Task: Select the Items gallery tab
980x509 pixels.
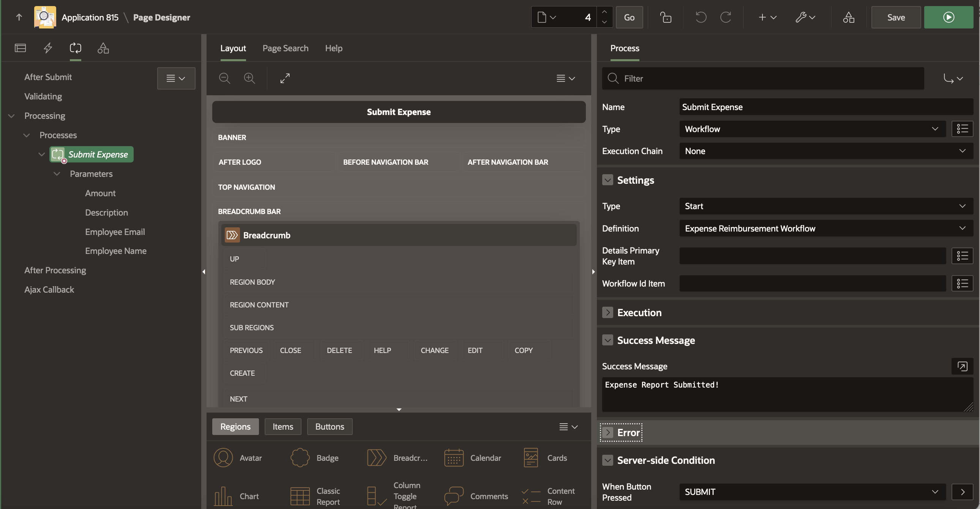Action: click(282, 427)
